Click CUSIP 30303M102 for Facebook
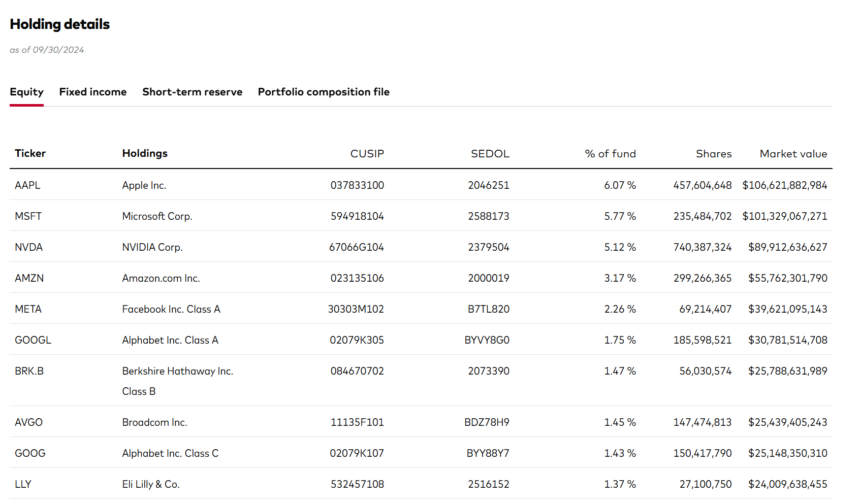This screenshot has width=860, height=504. [x=356, y=309]
